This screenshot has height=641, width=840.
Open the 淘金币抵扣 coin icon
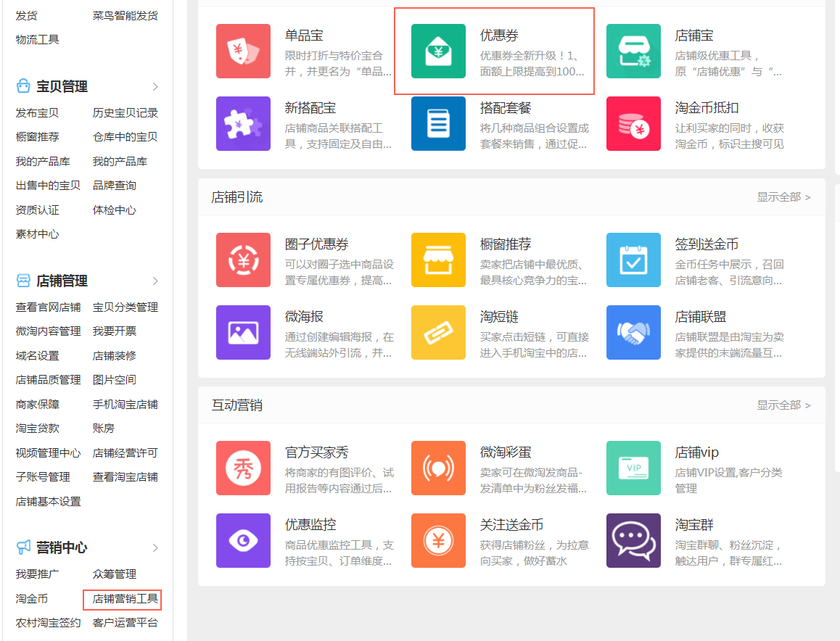coord(633,124)
